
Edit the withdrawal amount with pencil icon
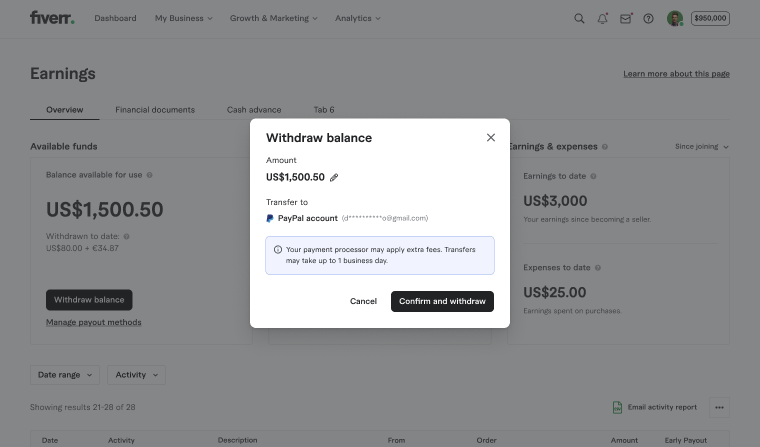click(334, 177)
